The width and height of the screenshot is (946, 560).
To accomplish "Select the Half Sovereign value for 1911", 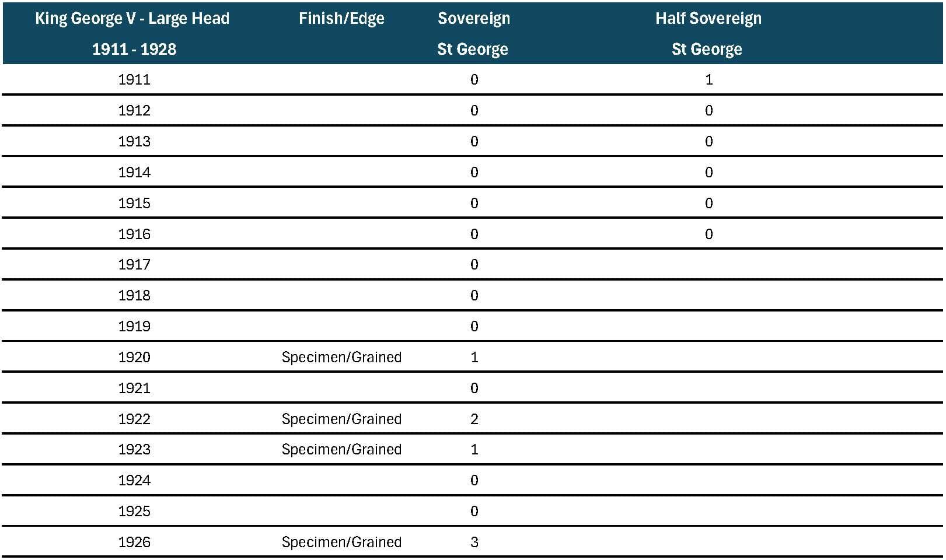I will tap(708, 80).
